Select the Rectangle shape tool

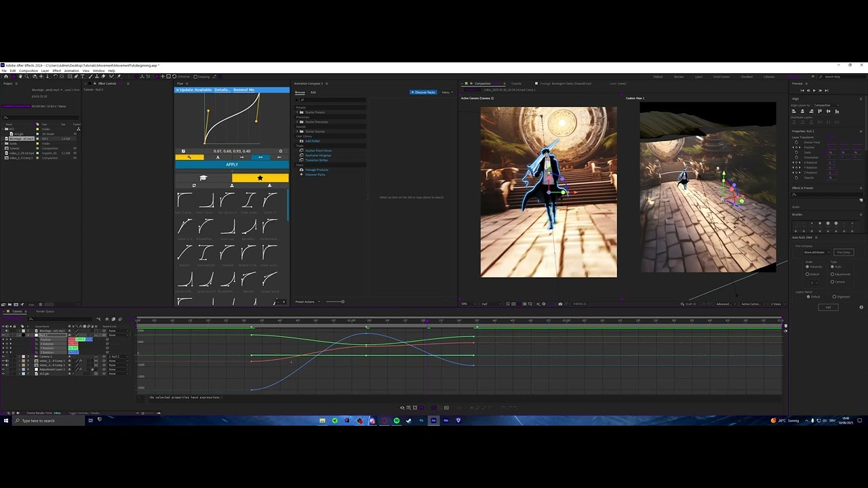[70, 77]
